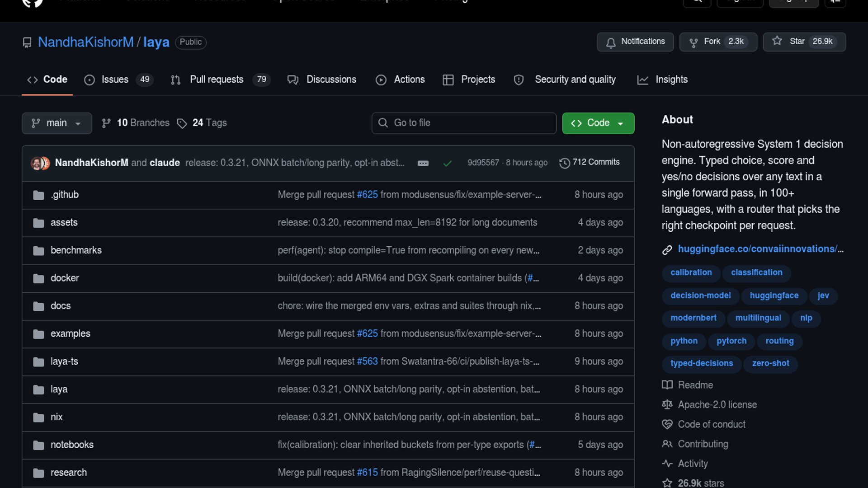The image size is (868, 488).
Task: Open the laya folder
Action: click(x=59, y=389)
